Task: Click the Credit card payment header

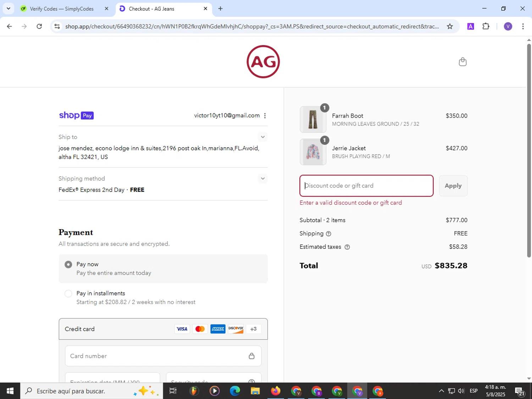Action: pos(163,329)
